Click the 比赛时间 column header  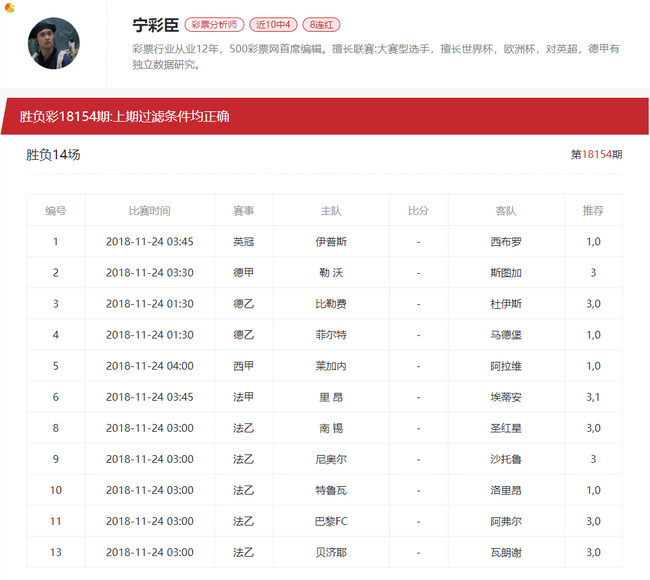point(150,211)
